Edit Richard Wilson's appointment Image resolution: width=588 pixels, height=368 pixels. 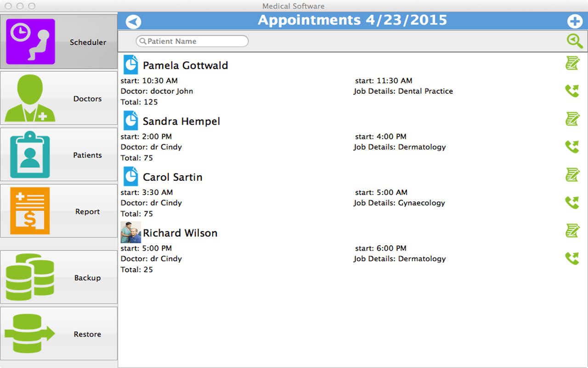tap(572, 230)
